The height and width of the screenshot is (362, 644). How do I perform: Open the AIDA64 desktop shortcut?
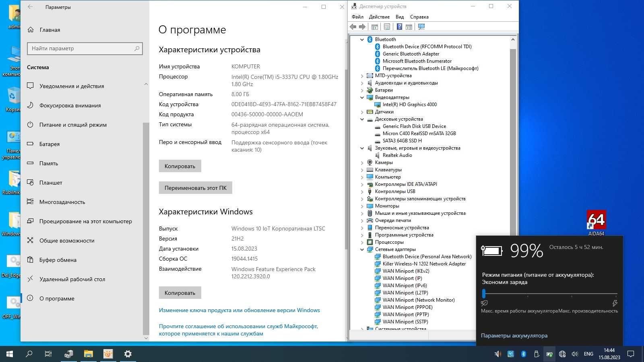click(596, 223)
